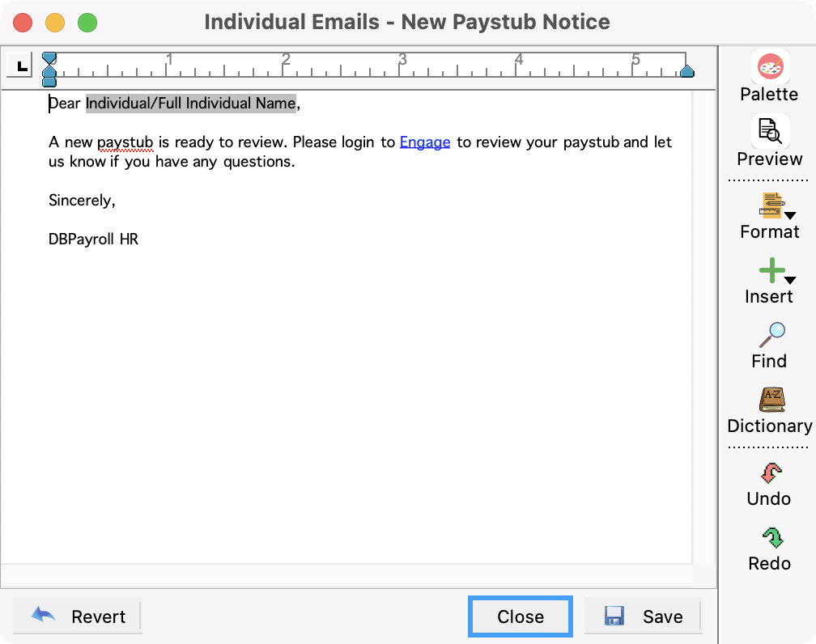
Task: Redo the last change
Action: pos(770,537)
